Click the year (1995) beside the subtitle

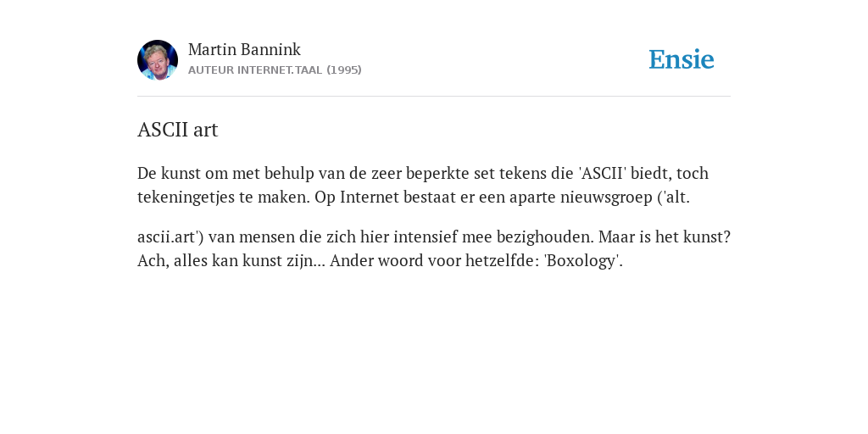click(x=344, y=70)
